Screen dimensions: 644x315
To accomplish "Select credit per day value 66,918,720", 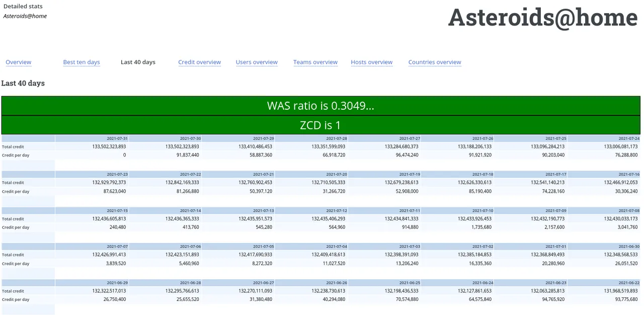I will pyautogui.click(x=334, y=155).
